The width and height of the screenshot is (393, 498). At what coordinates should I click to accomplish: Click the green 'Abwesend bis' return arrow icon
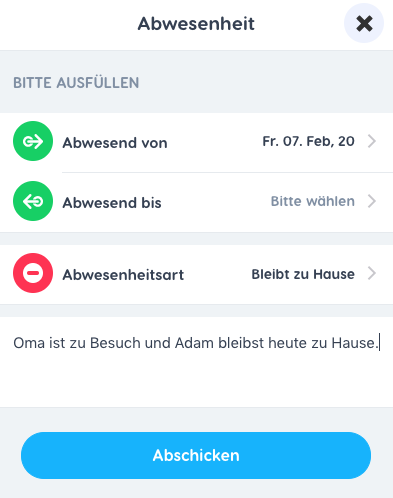coord(33,201)
